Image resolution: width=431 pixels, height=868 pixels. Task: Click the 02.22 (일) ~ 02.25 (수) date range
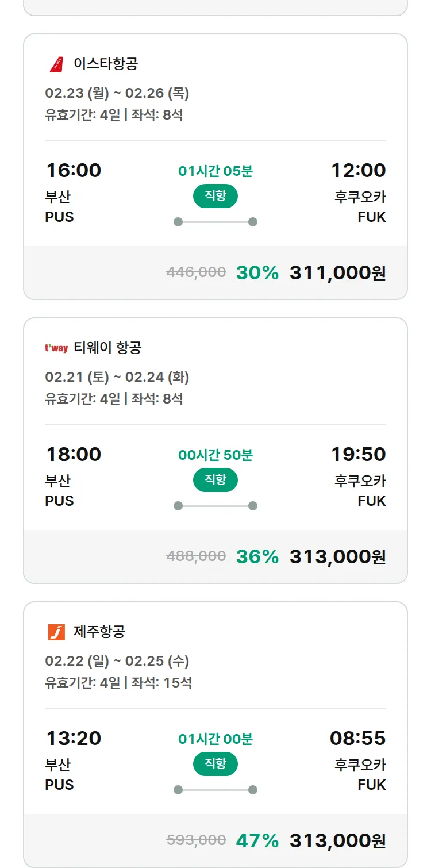pos(117,661)
